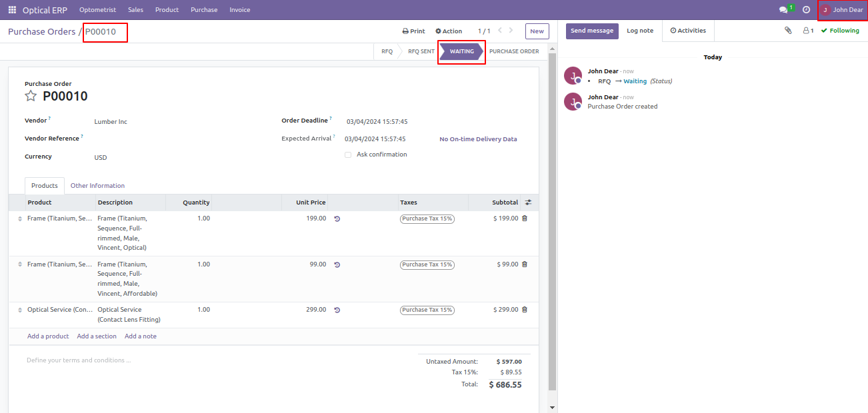This screenshot has height=413, width=868.
Task: Mark P00010 as favorite with star icon
Action: point(31,96)
